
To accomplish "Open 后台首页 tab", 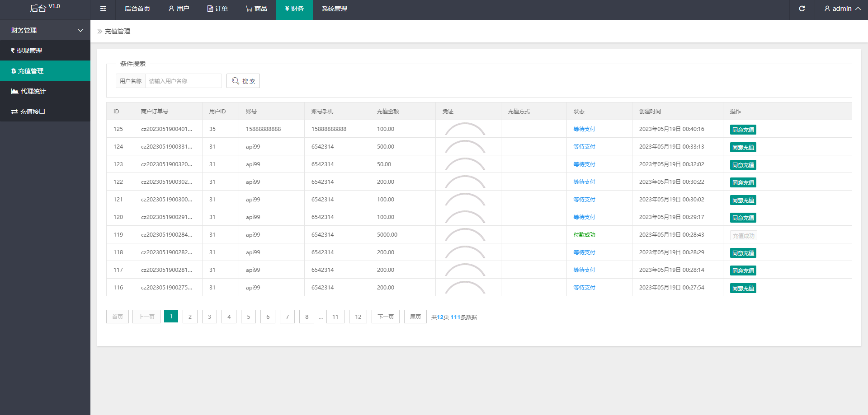I will 137,9.
